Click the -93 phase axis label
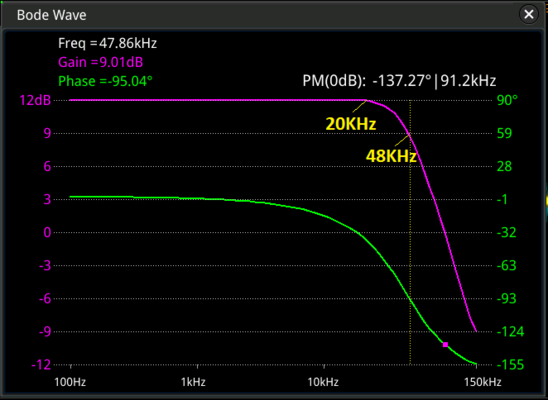This screenshot has width=548, height=400. tap(506, 299)
